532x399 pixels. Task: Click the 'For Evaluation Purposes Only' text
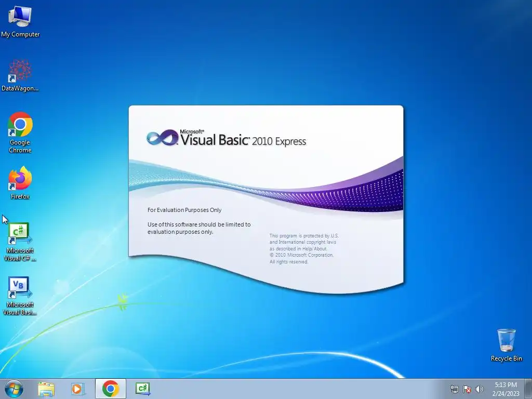pos(184,210)
